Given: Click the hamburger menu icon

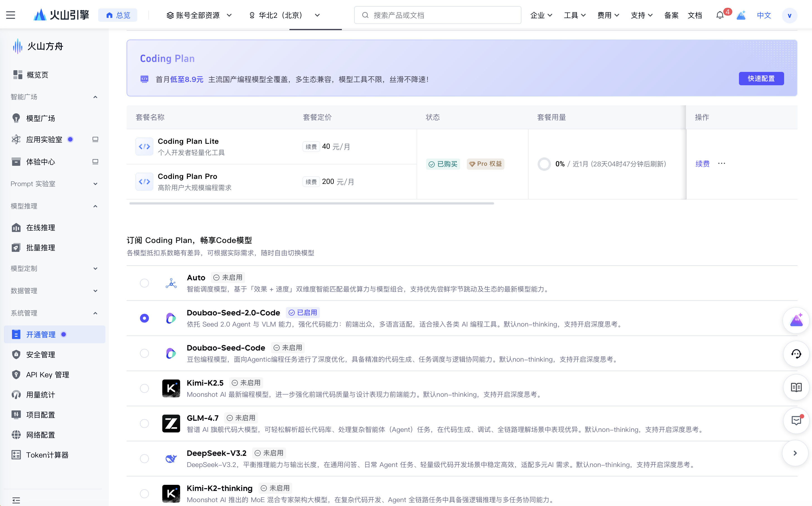Looking at the screenshot, I should tap(11, 15).
